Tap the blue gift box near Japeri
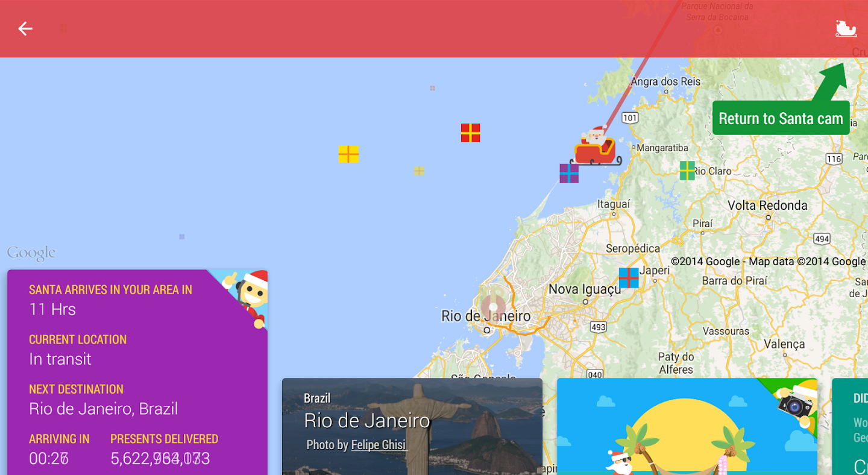 [629, 278]
